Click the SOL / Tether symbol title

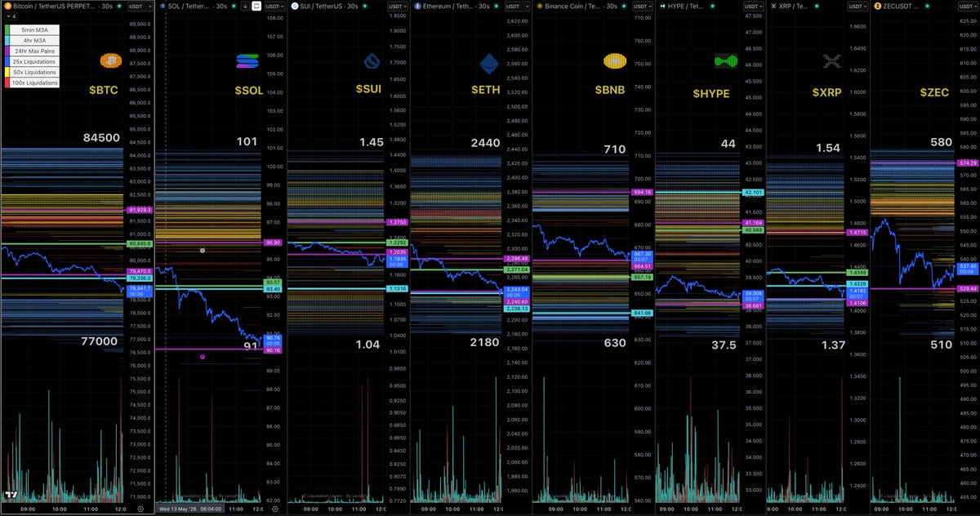pos(189,6)
